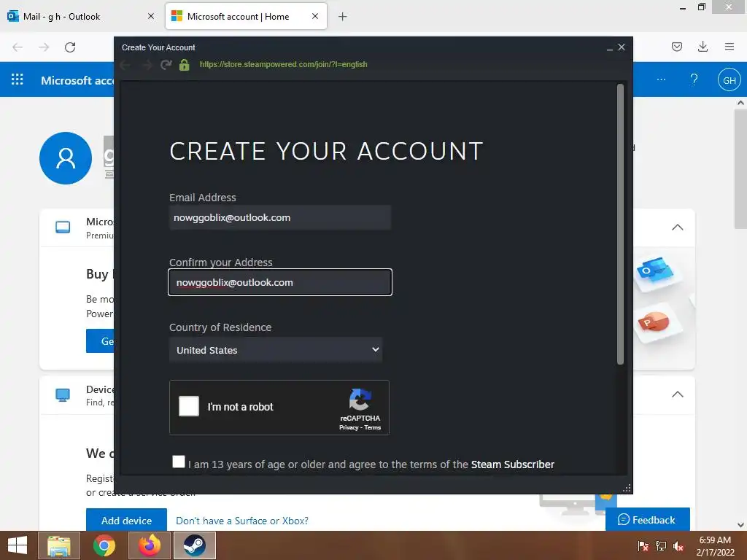
Task: Minimize the Create Your Account window
Action: tap(609, 47)
